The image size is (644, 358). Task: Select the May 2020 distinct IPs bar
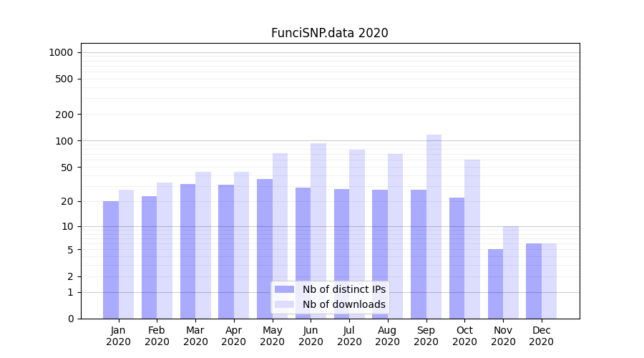pos(265,248)
